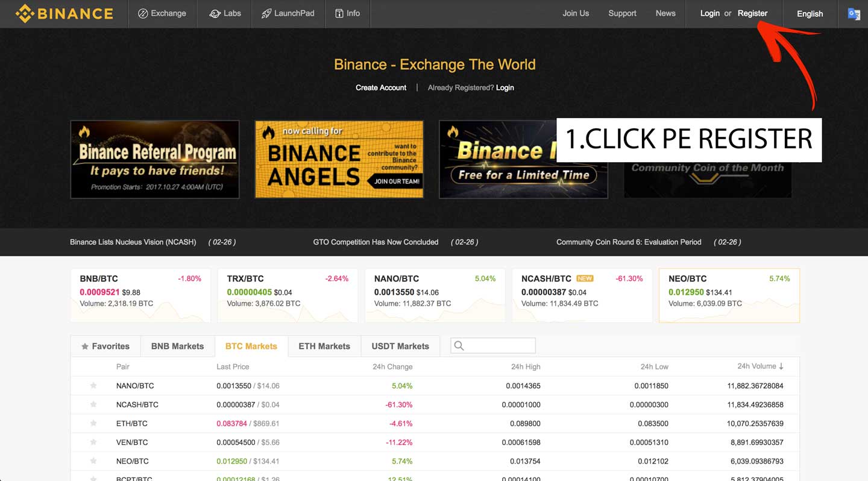Sort by 24h Volume column

(x=760, y=366)
